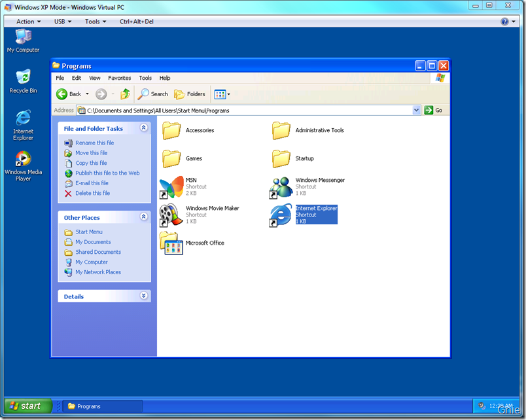The image size is (526, 420).
Task: Collapse the Other Places panel
Action: [x=144, y=217]
